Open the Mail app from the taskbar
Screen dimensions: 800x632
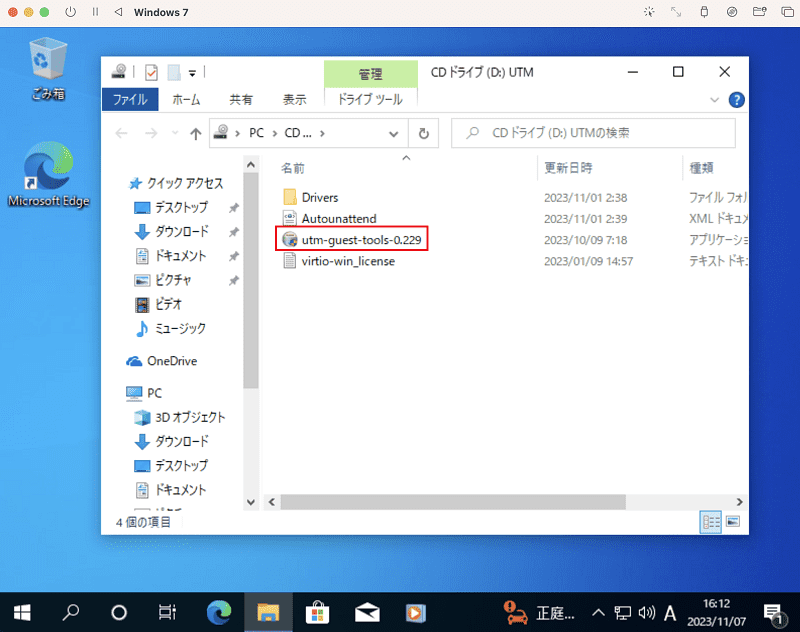point(367,613)
